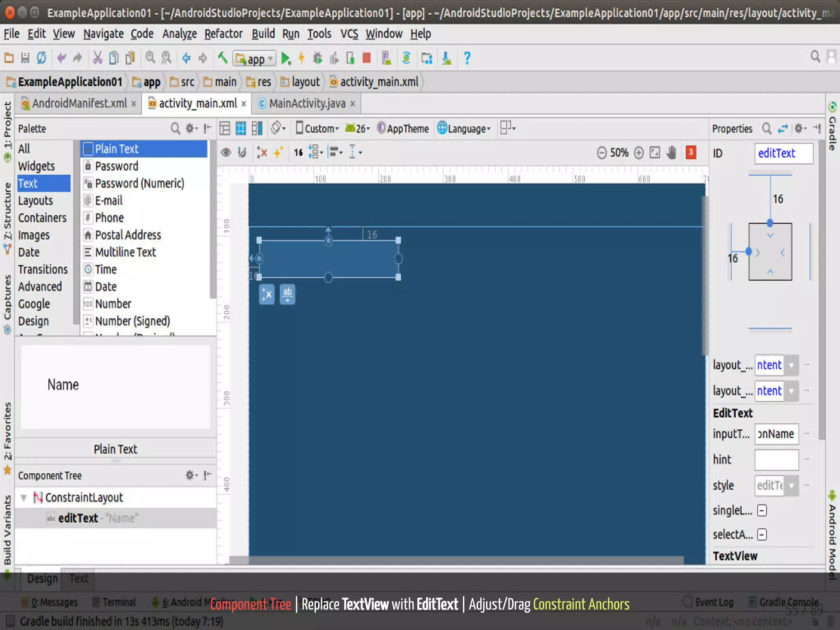The width and height of the screenshot is (840, 630).
Task: Click the Undo arrow icon
Action: [x=62, y=58]
